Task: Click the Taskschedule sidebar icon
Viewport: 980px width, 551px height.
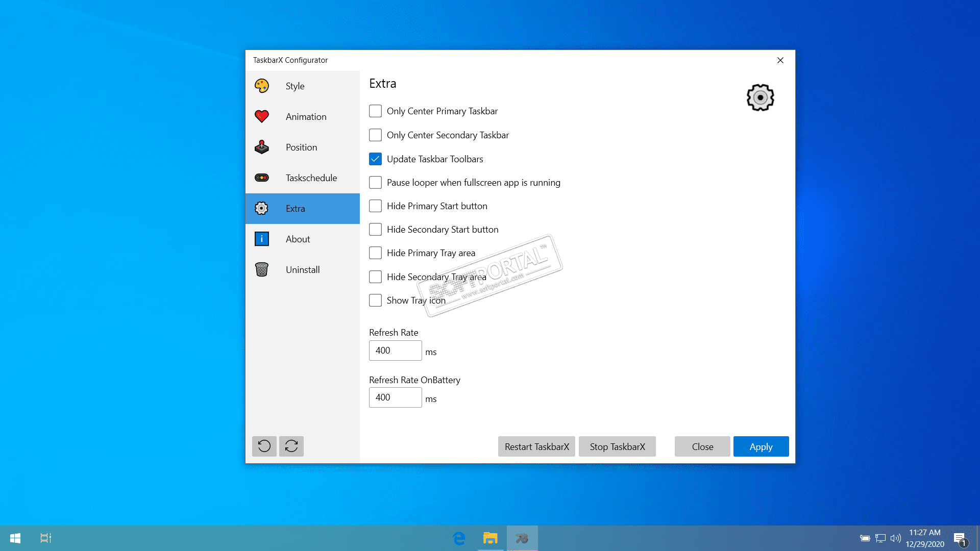Action: point(262,178)
